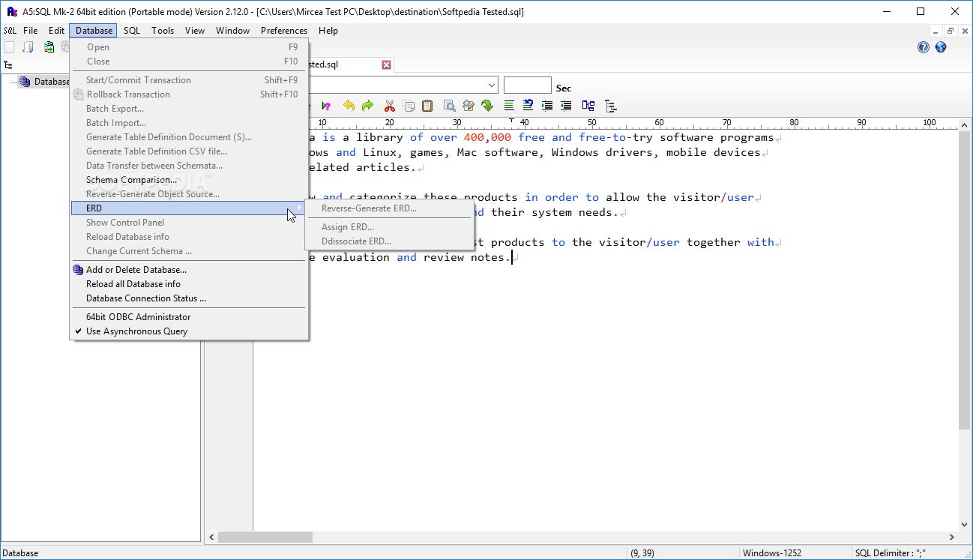Open the View menu
This screenshot has height=560, width=973.
pos(195,31)
